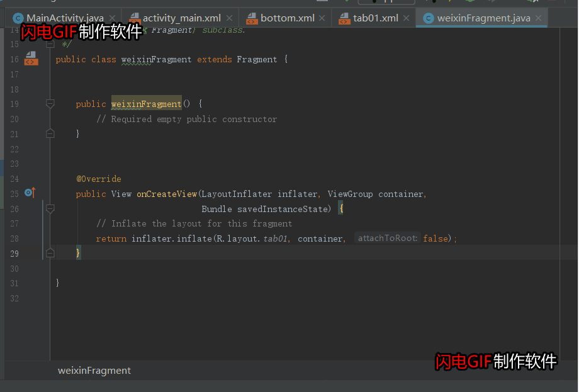
Task: Click the constructor end fold marker on line 21
Action: point(50,133)
